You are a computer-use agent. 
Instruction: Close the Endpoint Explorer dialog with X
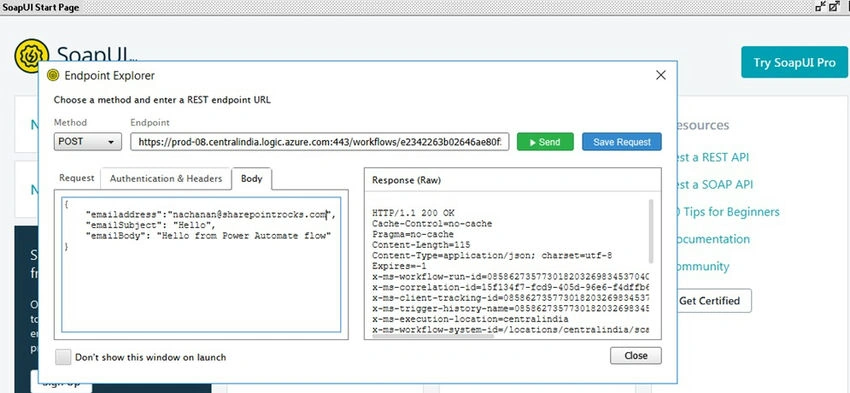point(660,75)
